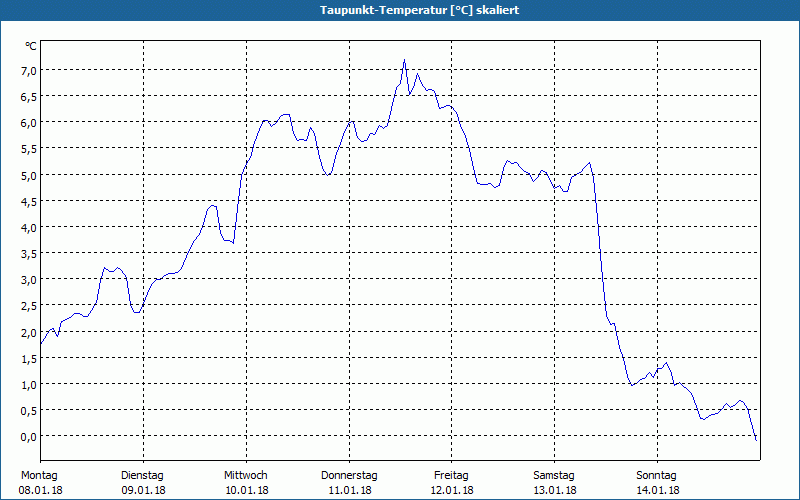The image size is (800, 500).
Task: Click the curve's end point below 0,0
Action: tap(756, 439)
